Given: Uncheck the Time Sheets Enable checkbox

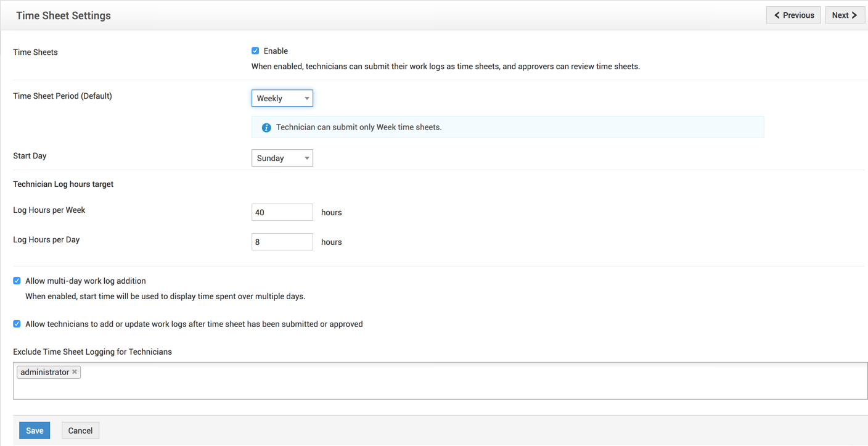Looking at the screenshot, I should 255,51.
